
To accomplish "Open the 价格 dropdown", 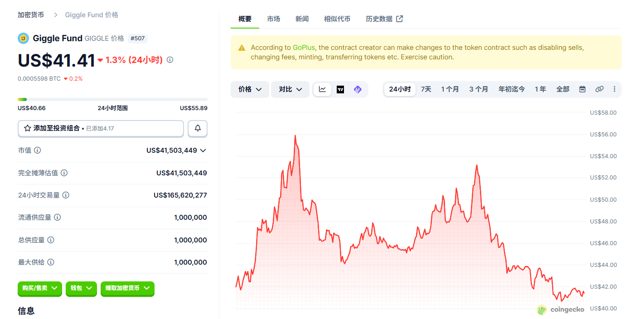I will click(250, 89).
